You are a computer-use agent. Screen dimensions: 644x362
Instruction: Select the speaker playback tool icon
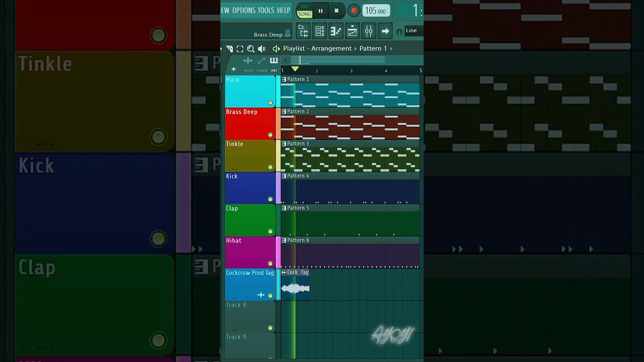[x=262, y=49]
